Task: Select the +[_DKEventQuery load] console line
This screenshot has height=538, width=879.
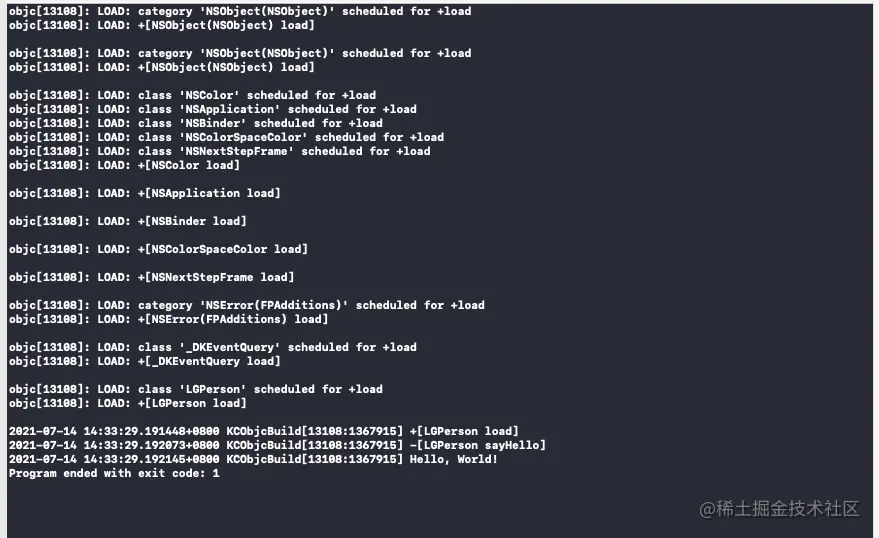Action: (x=145, y=361)
